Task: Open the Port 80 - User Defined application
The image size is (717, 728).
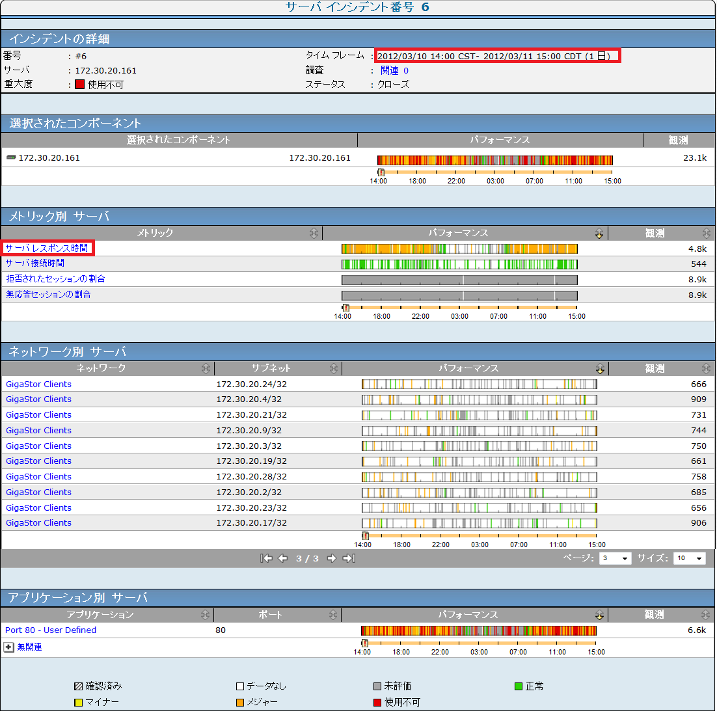Action: point(51,630)
